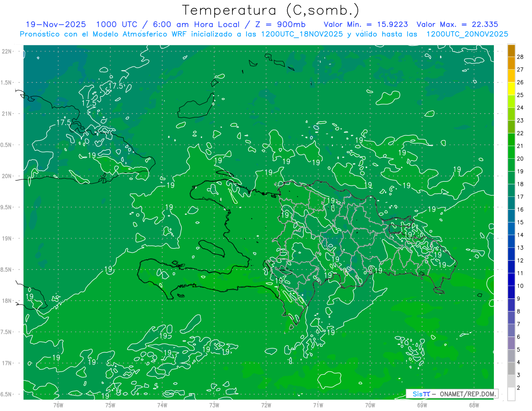Click the title "Temperatura (C,somb.)"
Viewport: 532px width, 411px height.
pos(270,10)
